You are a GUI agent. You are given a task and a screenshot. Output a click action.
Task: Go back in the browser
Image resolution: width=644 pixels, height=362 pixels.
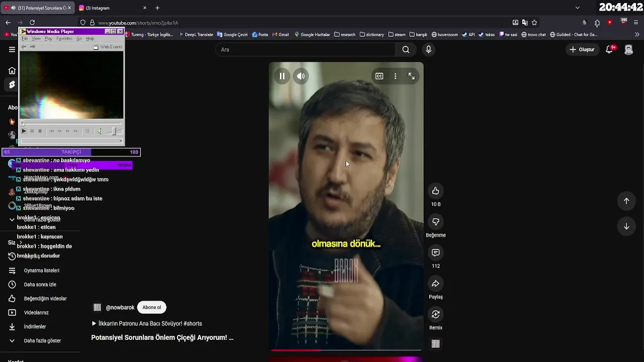pos(8,23)
